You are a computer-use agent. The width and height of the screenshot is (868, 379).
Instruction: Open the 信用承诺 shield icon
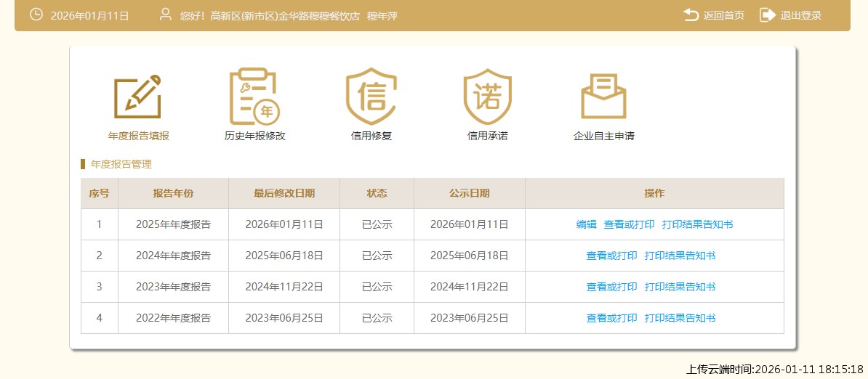click(x=487, y=96)
